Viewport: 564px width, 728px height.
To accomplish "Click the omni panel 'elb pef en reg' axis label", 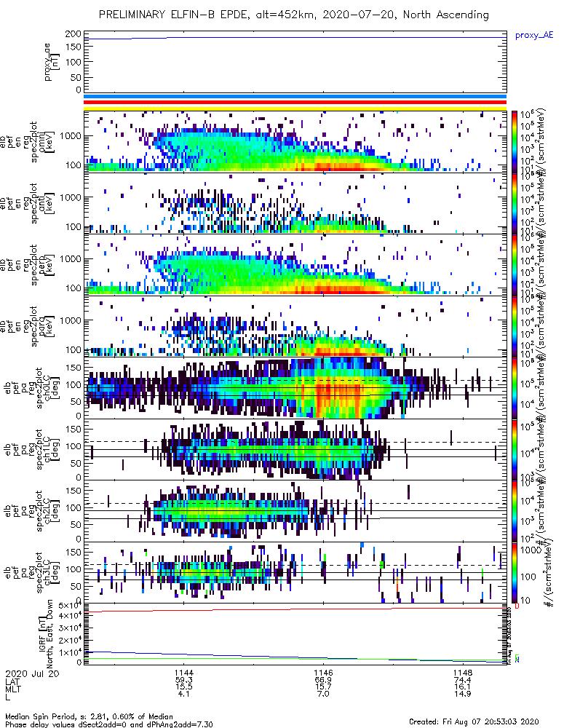I will pos(16,141).
